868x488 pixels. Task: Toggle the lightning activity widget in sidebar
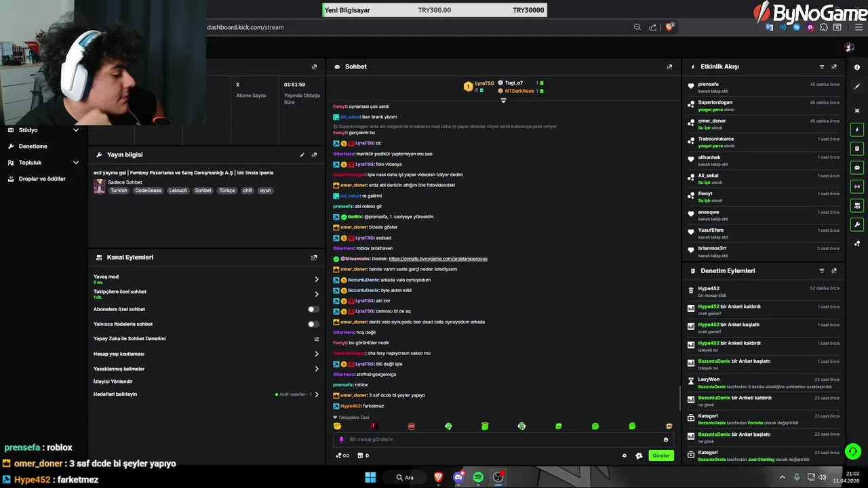857,129
